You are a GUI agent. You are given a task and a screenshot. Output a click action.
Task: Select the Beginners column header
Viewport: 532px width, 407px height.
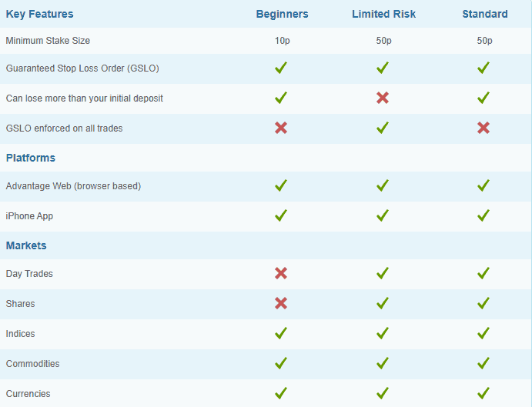click(282, 14)
